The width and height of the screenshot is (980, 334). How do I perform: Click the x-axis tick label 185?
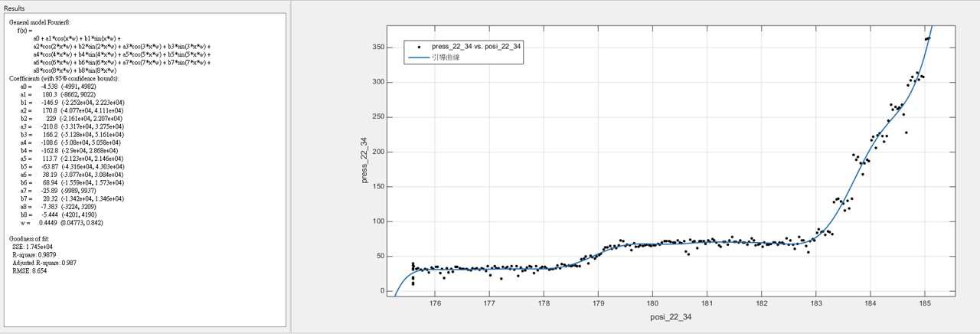924,303
